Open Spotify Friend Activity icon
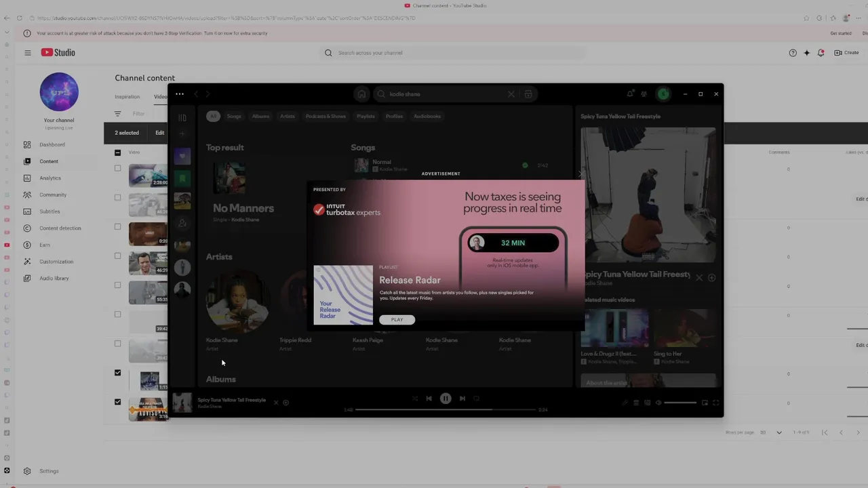Image resolution: width=868 pixels, height=488 pixels. [644, 94]
